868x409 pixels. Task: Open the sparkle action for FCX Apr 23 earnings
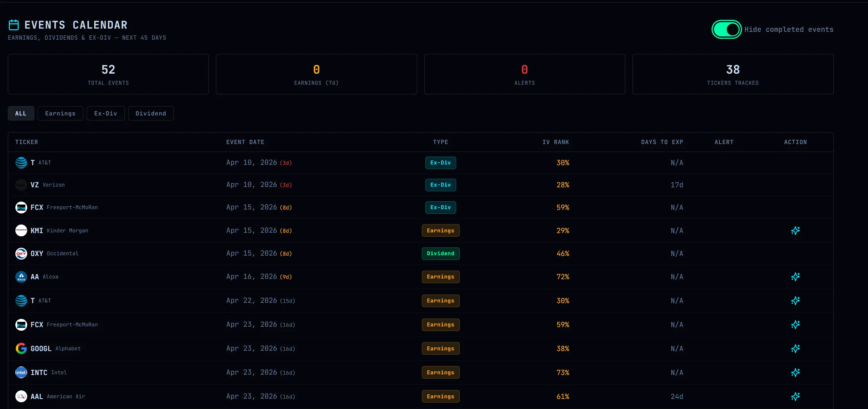795,325
